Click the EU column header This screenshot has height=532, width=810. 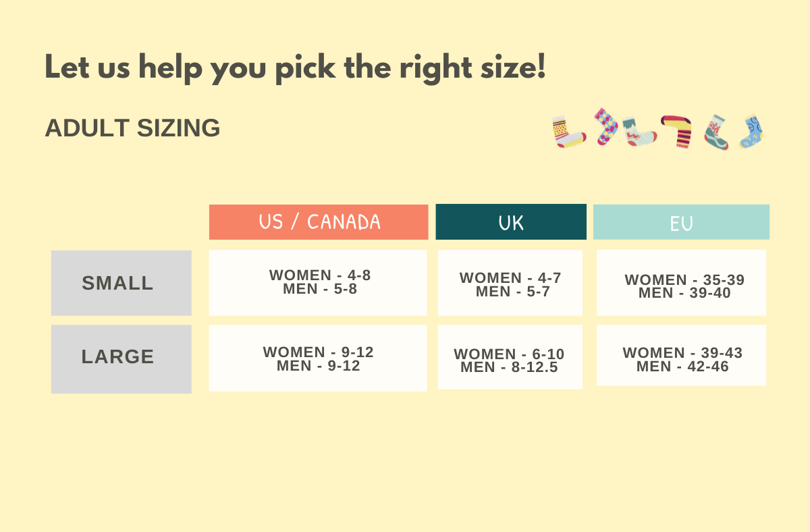point(681,222)
